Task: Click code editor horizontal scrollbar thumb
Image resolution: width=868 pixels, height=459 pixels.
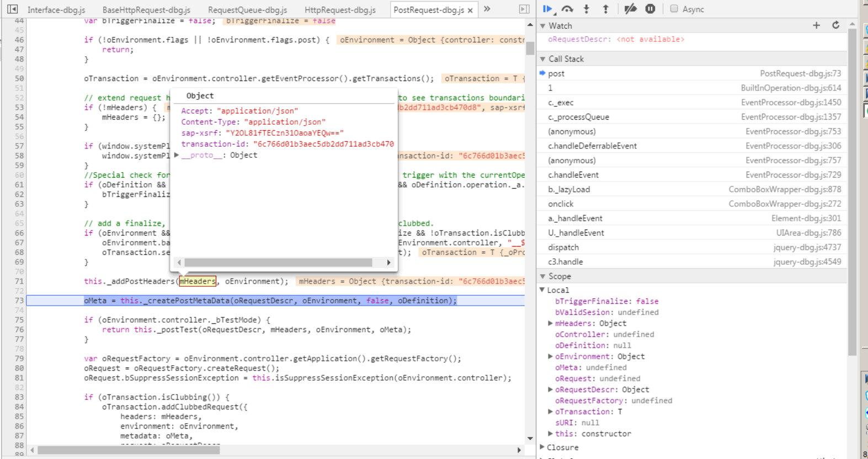Action: (129, 450)
